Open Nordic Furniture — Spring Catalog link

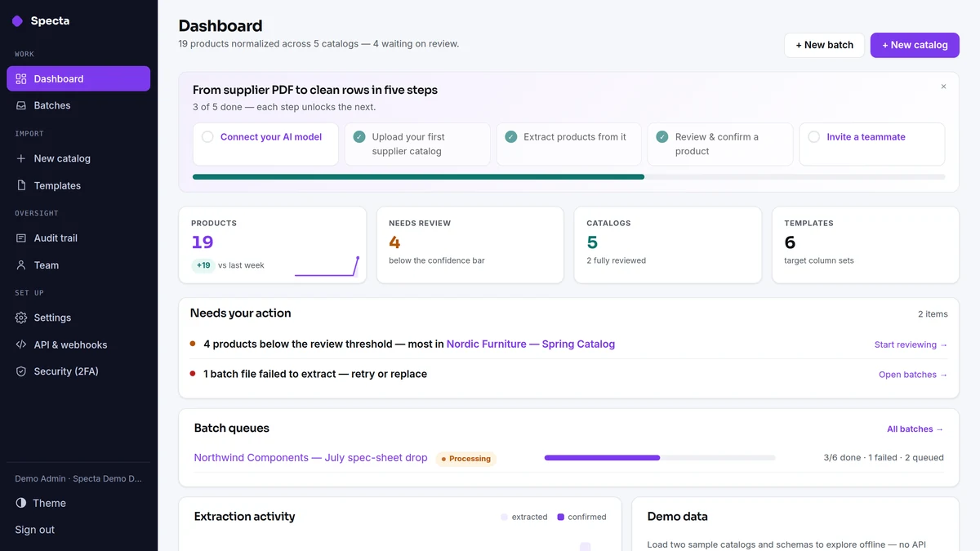[531, 344]
